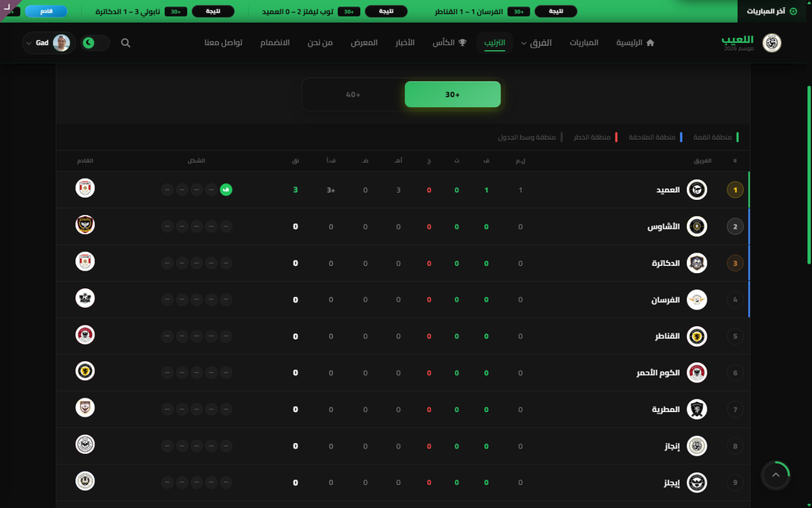Click نتيجة button for توب ليفلز 2 – 0 العميد

pyautogui.click(x=386, y=11)
